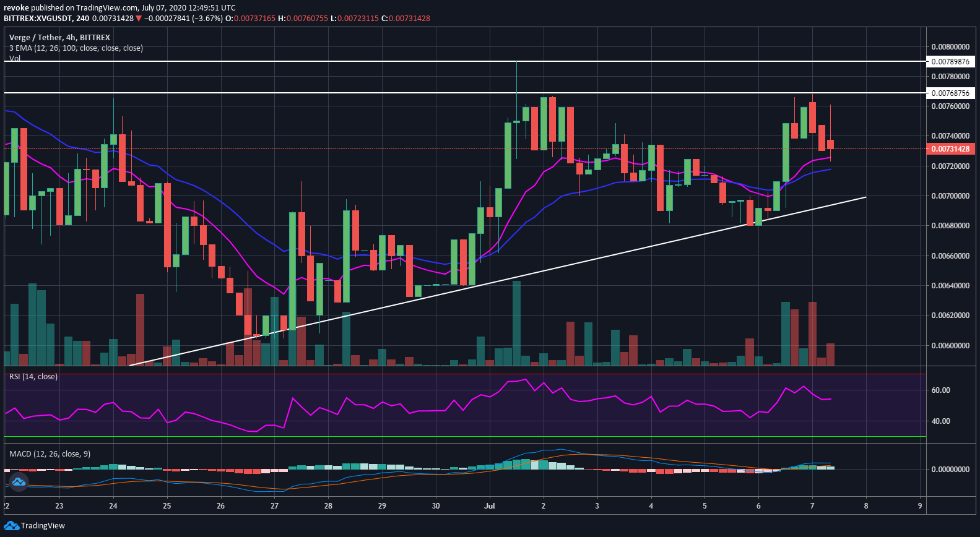Click the '27' date label on time axis
The width and height of the screenshot is (980, 537).
click(x=274, y=506)
